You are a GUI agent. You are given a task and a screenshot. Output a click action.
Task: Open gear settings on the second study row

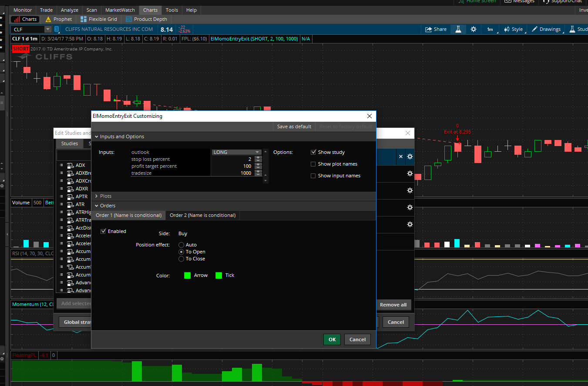[410, 173]
